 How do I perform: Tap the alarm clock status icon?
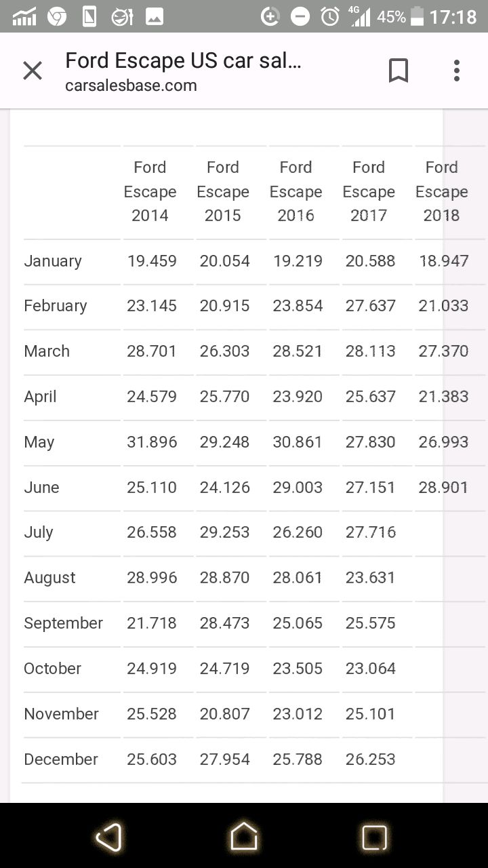[330, 16]
